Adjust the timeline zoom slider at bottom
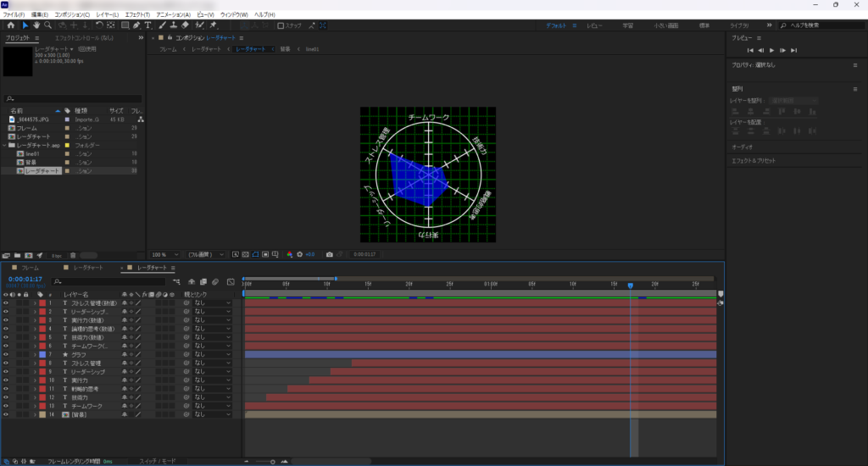 click(x=272, y=462)
